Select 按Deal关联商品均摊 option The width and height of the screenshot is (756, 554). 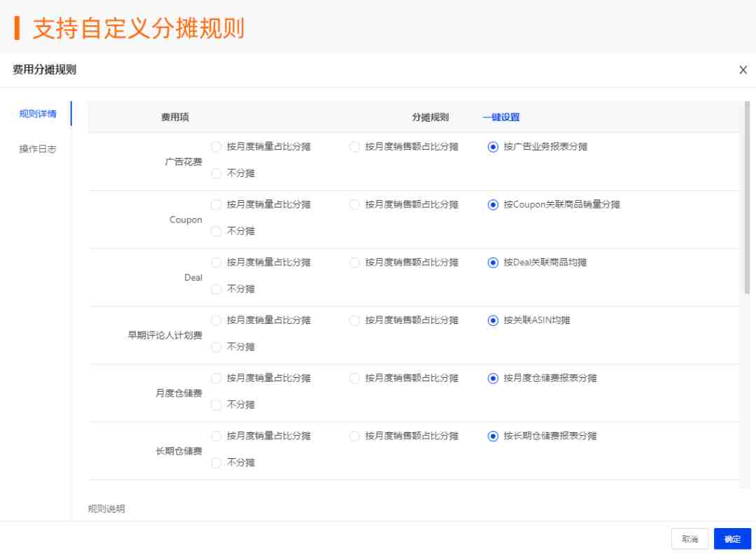click(493, 262)
